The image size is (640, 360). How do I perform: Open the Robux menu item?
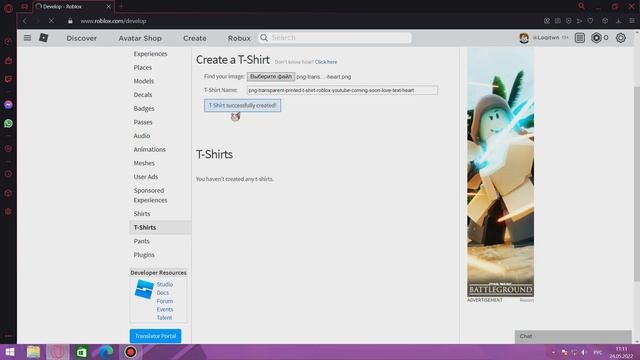239,38
